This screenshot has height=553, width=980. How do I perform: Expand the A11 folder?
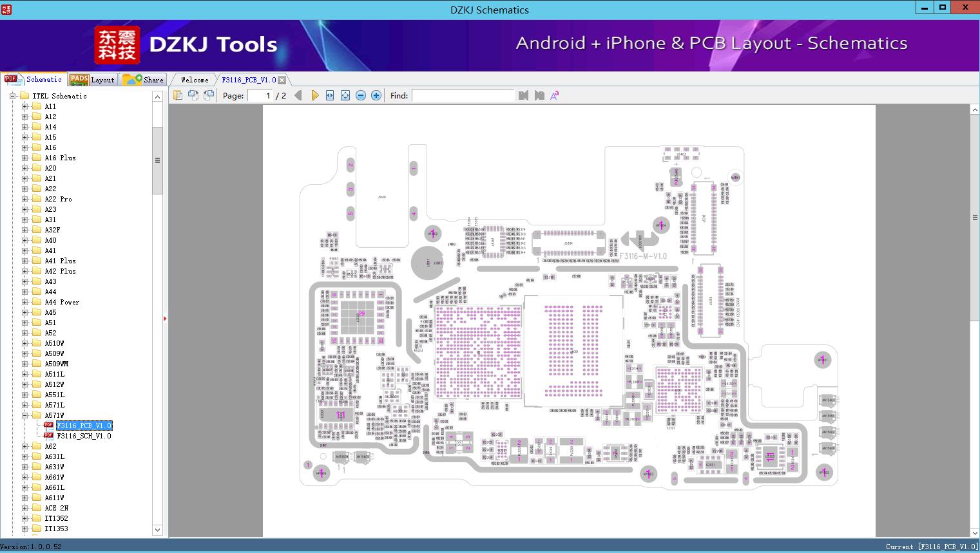24,106
